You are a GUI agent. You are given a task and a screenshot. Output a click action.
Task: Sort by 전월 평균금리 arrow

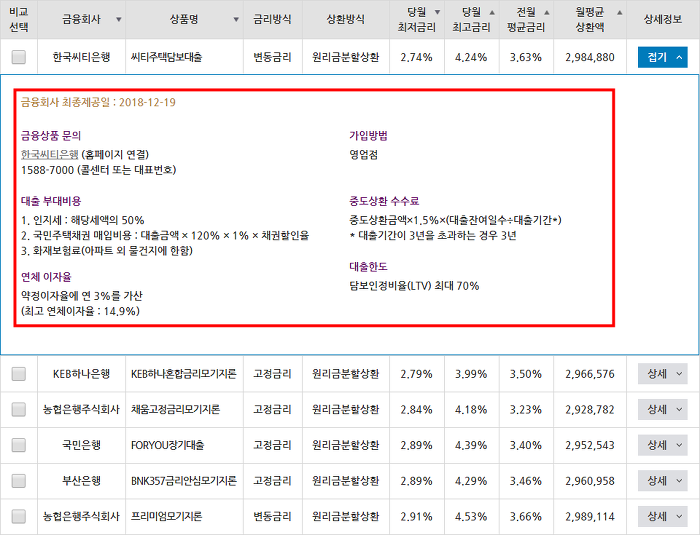pyautogui.click(x=547, y=12)
